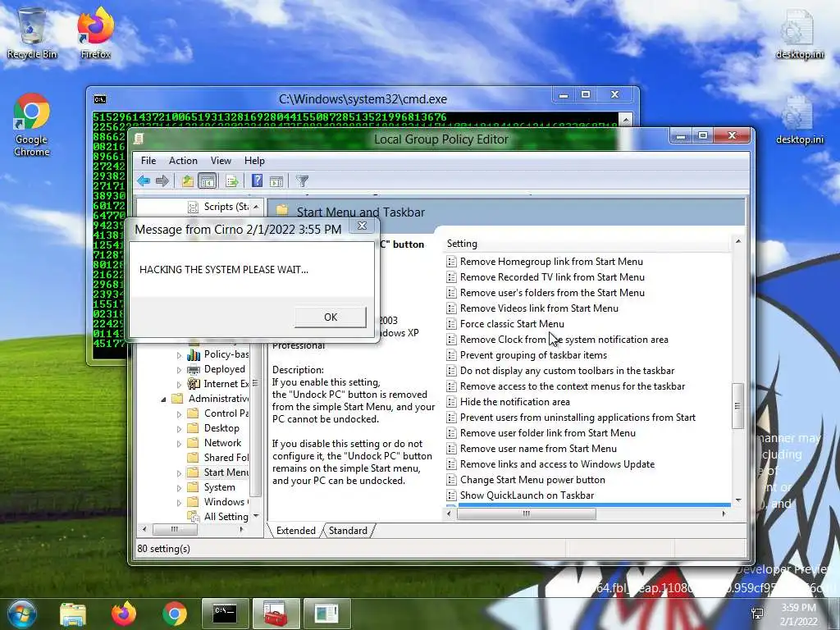Select 'Remove Recorded TV link from Start Menu'
840x630 pixels.
click(x=552, y=277)
